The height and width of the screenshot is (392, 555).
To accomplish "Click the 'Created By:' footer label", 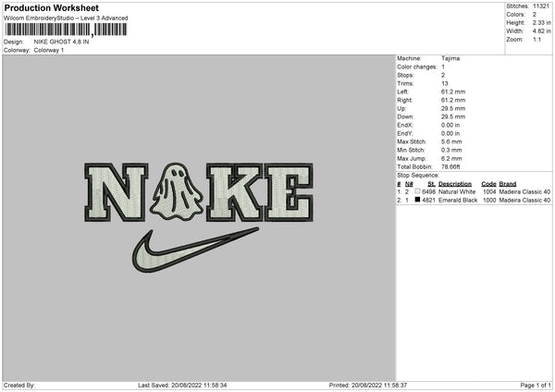I will [x=19, y=386].
